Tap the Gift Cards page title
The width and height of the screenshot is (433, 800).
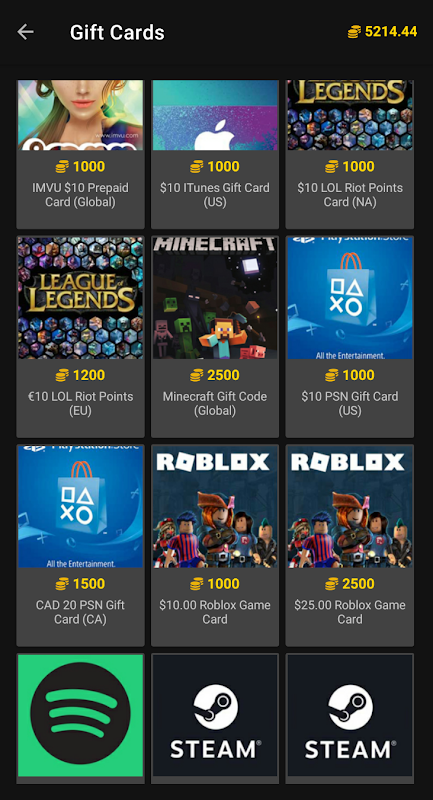click(x=117, y=33)
